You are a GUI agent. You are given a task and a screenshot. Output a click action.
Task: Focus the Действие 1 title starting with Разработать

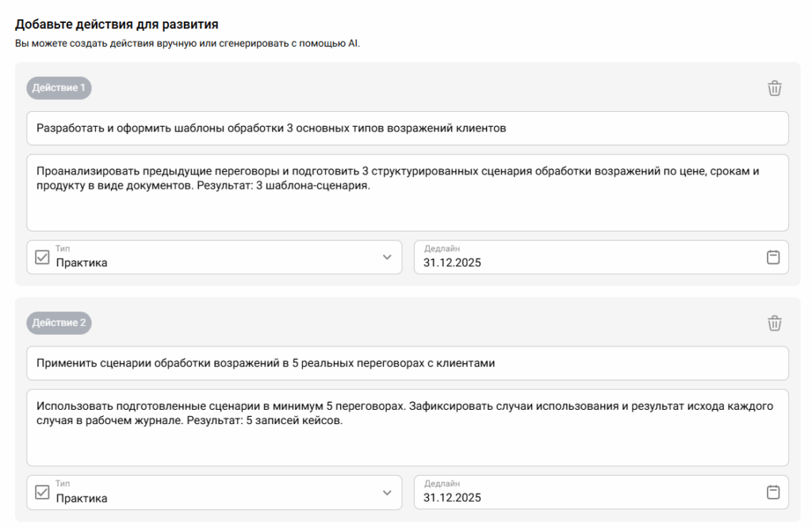coord(271,128)
